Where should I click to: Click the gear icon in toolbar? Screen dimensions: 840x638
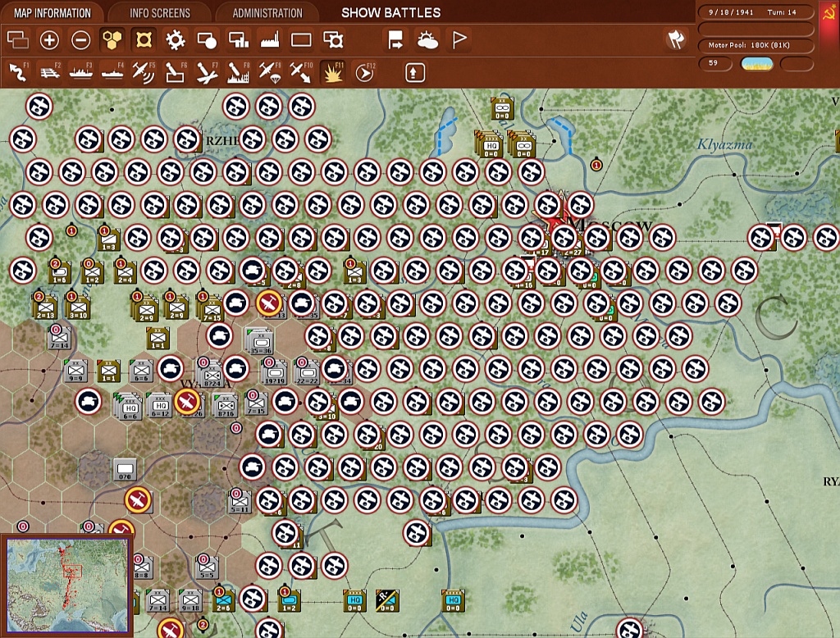pyautogui.click(x=176, y=40)
